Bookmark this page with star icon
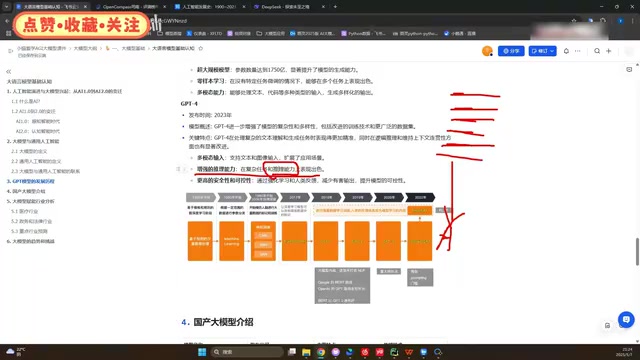The image size is (640, 360). (574, 21)
